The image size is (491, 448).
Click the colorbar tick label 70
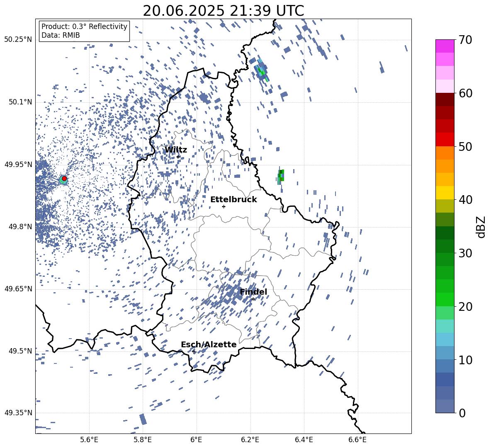tap(465, 40)
